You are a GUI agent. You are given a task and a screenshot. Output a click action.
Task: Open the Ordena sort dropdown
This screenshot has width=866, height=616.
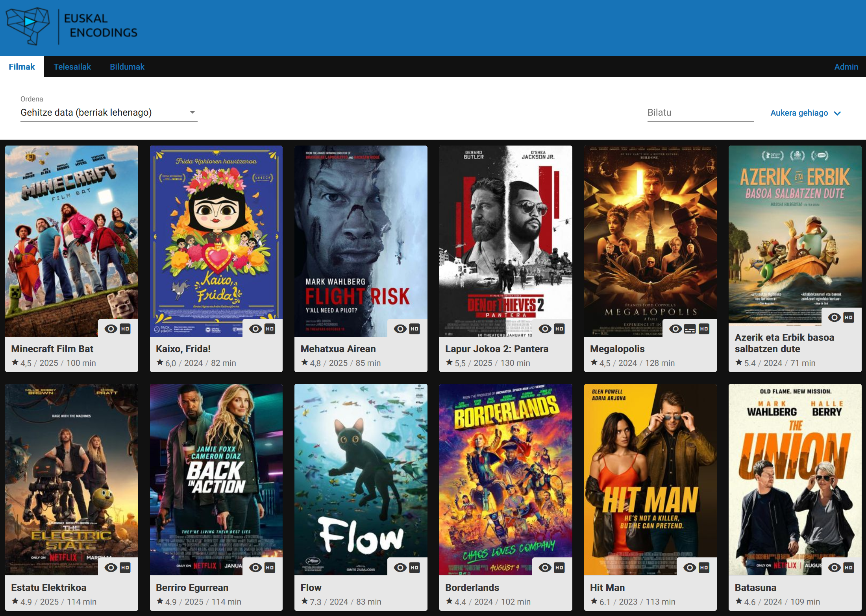[x=109, y=113]
